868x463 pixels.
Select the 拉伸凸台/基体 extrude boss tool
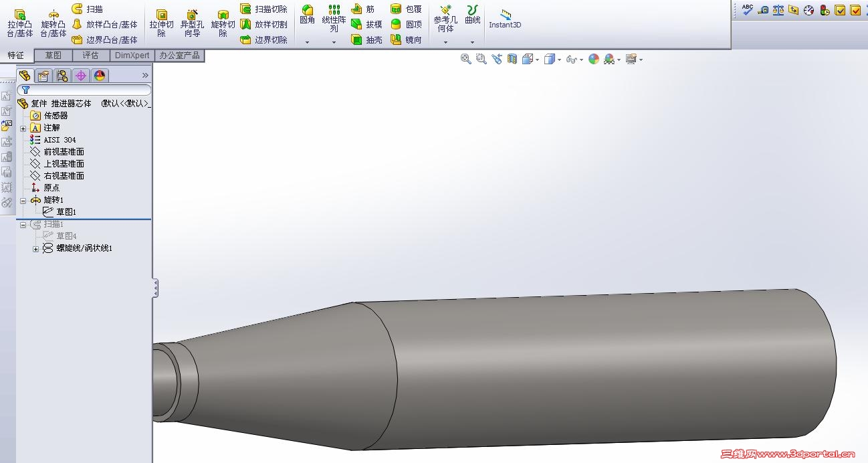click(x=20, y=23)
